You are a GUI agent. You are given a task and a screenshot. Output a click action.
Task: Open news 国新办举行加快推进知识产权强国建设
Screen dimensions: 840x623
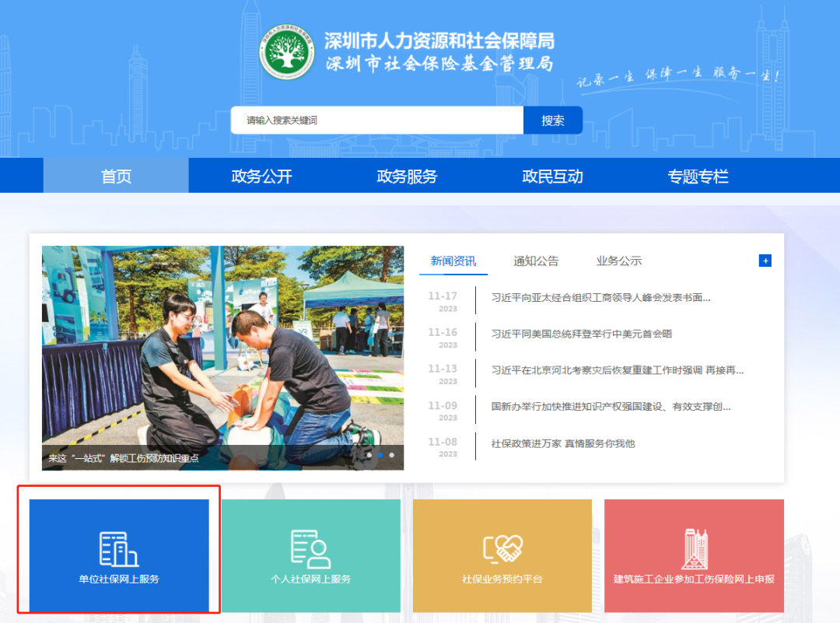[611, 407]
